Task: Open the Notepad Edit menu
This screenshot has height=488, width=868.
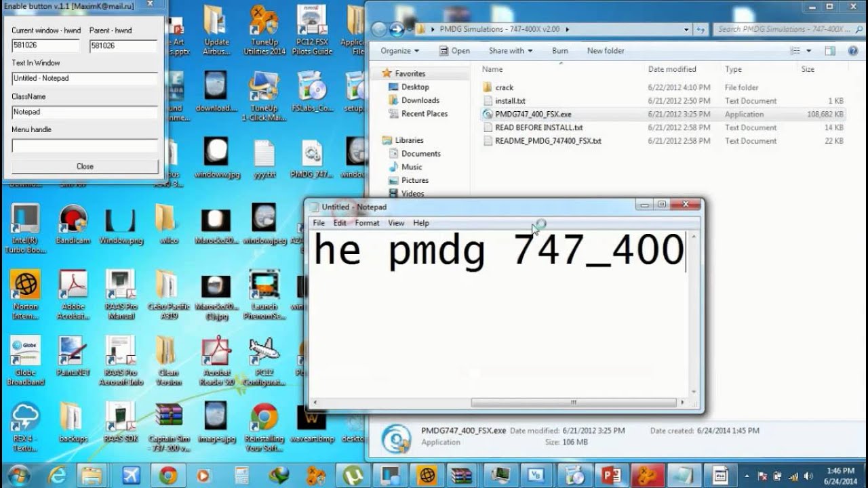Action: coord(340,223)
